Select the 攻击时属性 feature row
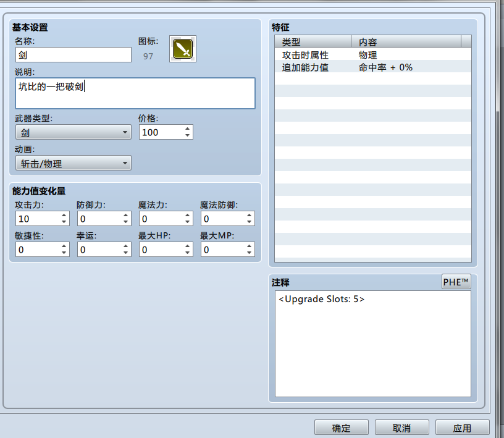Image resolution: width=504 pixels, height=438 pixels. point(373,55)
